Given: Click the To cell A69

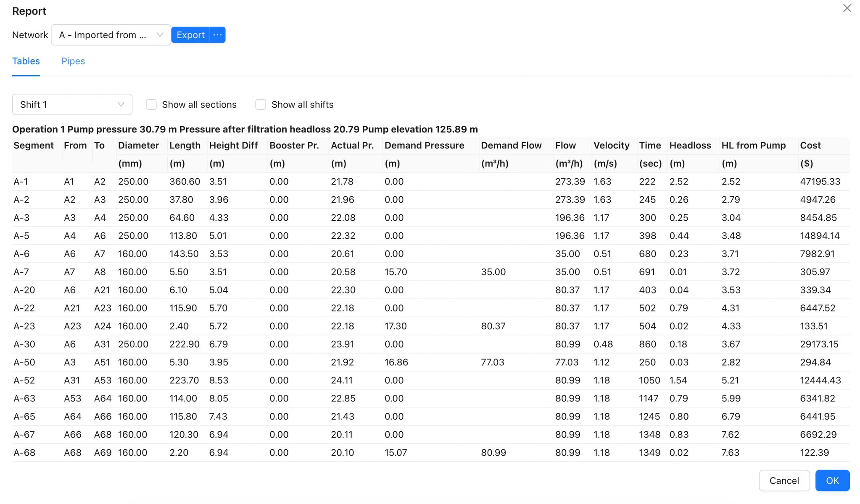Looking at the screenshot, I should pos(103,453).
